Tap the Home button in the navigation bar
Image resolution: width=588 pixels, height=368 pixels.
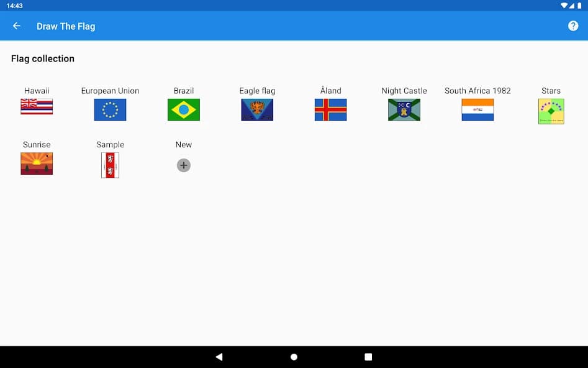[x=293, y=356]
